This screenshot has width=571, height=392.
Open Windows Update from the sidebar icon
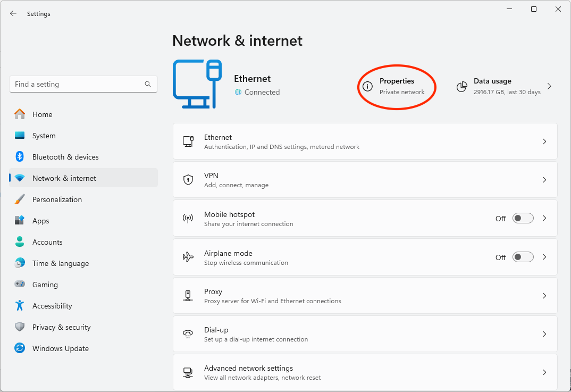point(21,348)
